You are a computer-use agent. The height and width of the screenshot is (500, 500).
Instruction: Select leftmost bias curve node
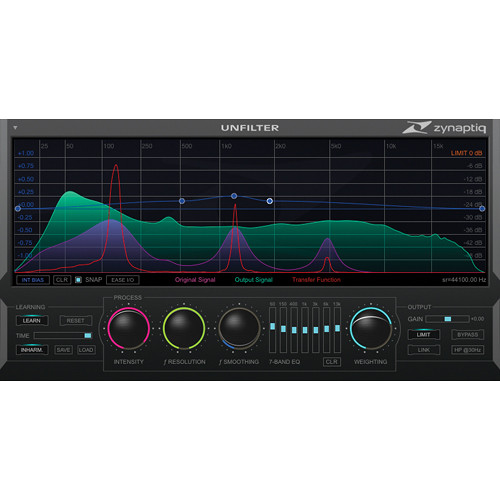18,209
